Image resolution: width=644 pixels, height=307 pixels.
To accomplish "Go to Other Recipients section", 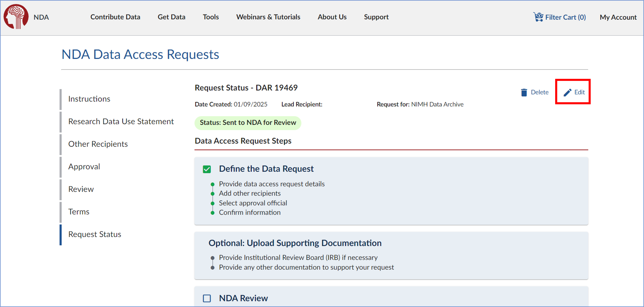I will click(98, 144).
